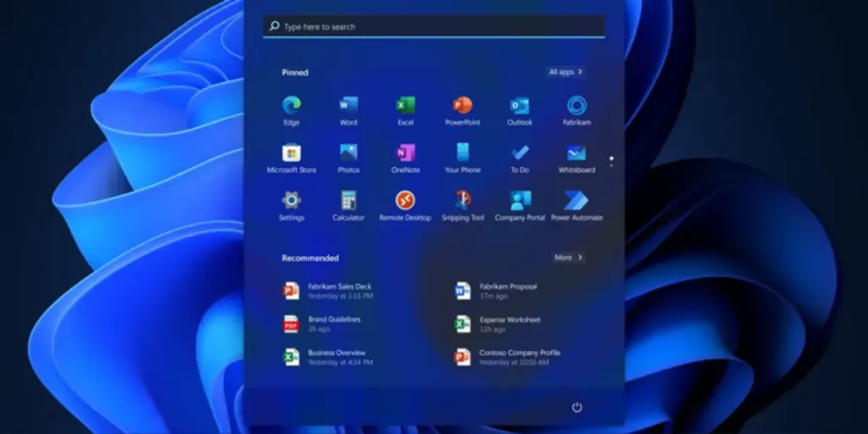Click the search magnifier icon
This screenshot has width=868, height=434.
click(x=274, y=25)
